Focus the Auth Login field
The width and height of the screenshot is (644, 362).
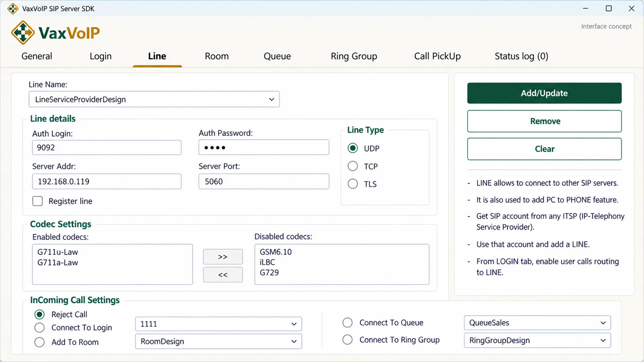pyautogui.click(x=107, y=147)
